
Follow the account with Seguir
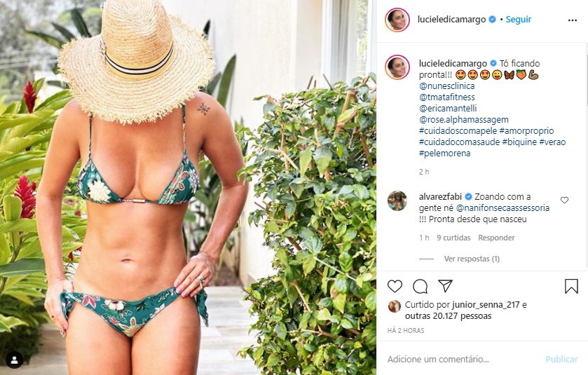point(518,20)
